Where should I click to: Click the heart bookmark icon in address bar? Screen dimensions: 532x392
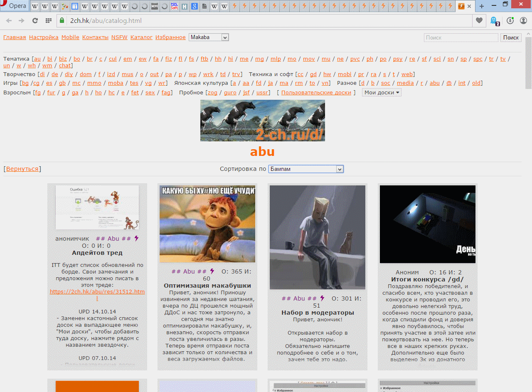pos(479,21)
